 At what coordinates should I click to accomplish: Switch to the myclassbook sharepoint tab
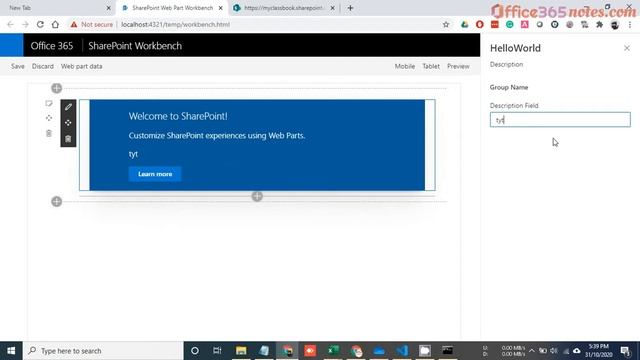[x=284, y=8]
